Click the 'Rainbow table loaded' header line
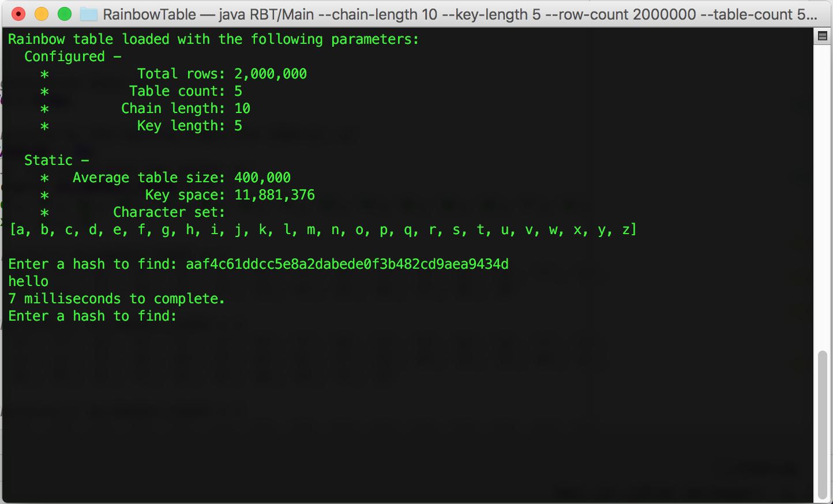The width and height of the screenshot is (833, 504). (213, 39)
